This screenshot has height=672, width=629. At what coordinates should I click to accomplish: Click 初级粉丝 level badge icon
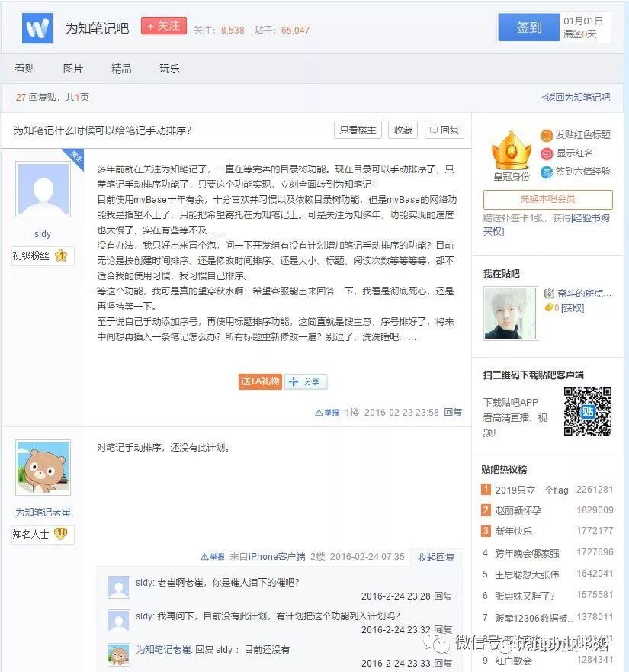tap(61, 256)
